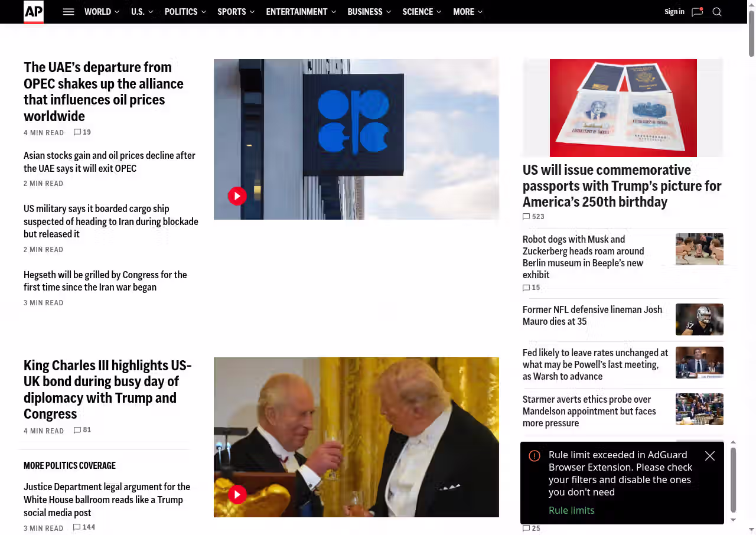Read Hegseth grilled by Congress headline
756x535 pixels.
click(x=105, y=281)
